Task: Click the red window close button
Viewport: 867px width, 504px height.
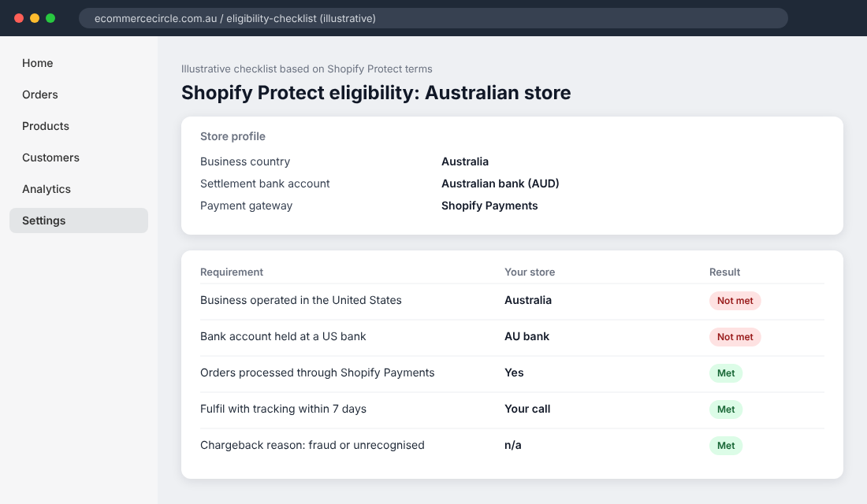Action: coord(19,18)
